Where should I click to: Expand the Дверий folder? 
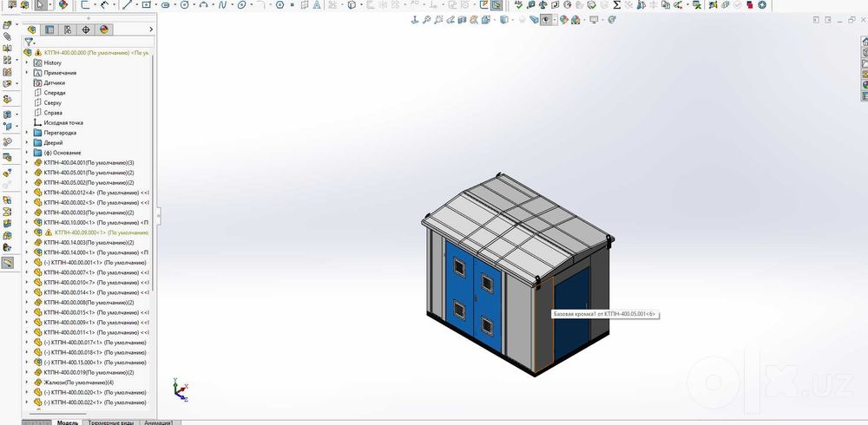[27, 142]
